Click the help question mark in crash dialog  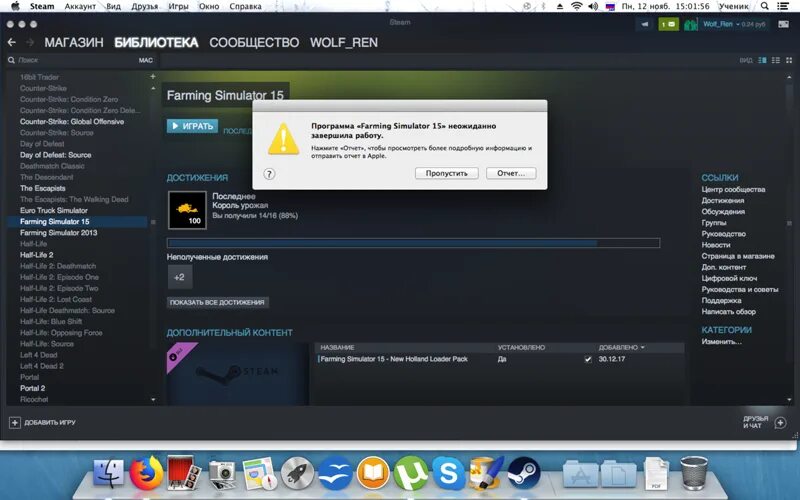point(269,174)
